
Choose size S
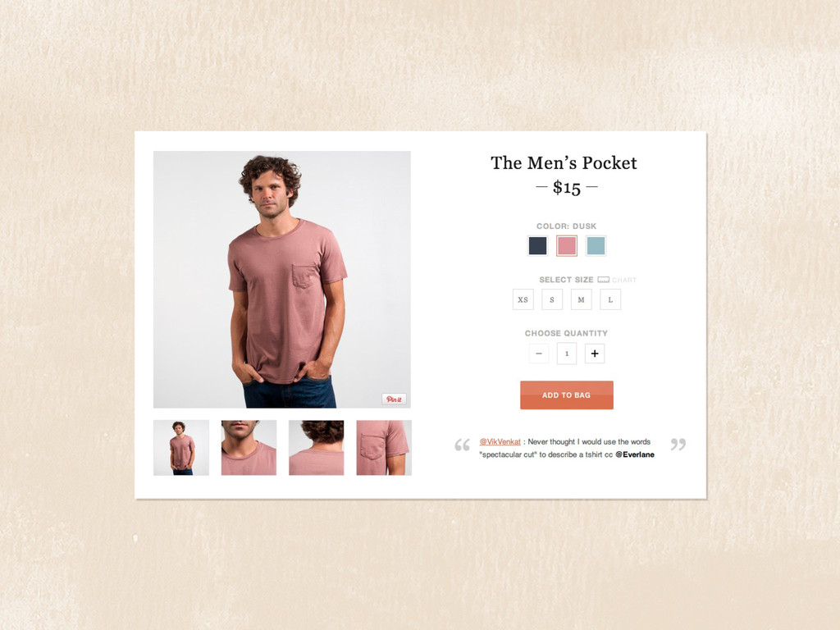tap(552, 299)
